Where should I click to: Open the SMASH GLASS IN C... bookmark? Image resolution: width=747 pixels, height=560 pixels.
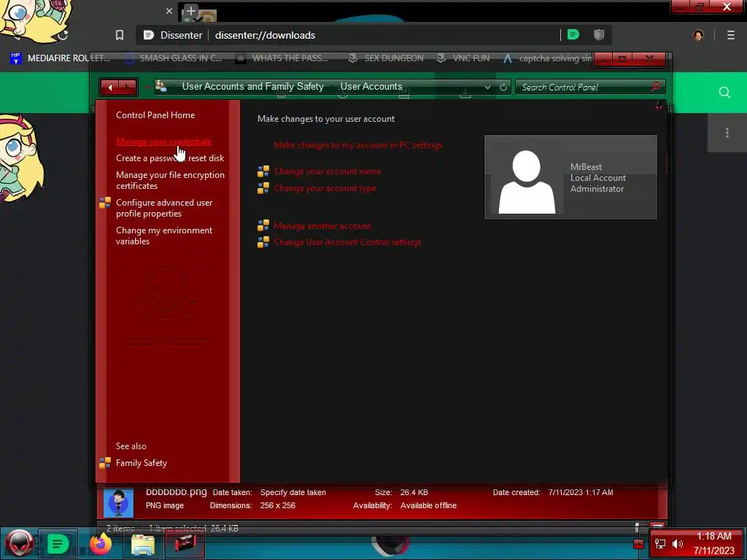click(x=174, y=58)
